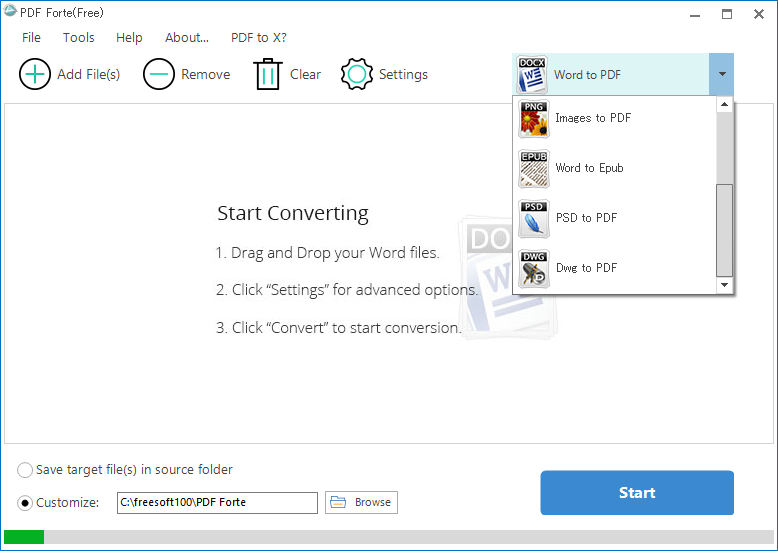Click the blue Start button
This screenshot has width=778, height=551.
tap(637, 492)
